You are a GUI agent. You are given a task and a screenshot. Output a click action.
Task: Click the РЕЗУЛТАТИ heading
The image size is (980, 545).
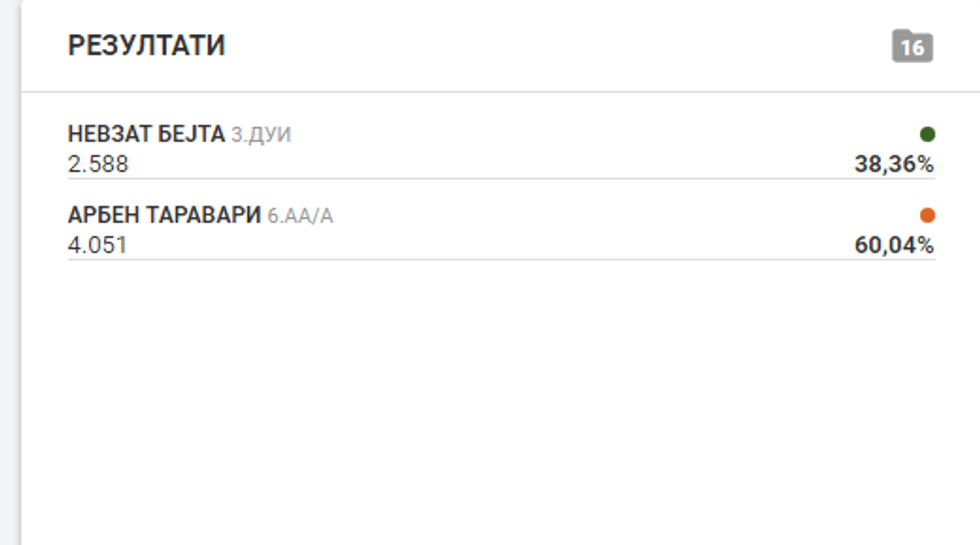click(x=146, y=46)
